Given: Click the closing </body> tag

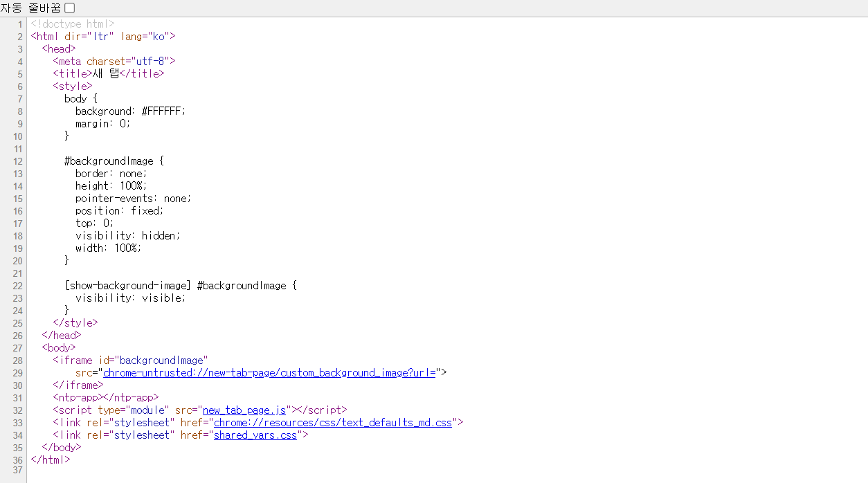Looking at the screenshot, I should 62,447.
